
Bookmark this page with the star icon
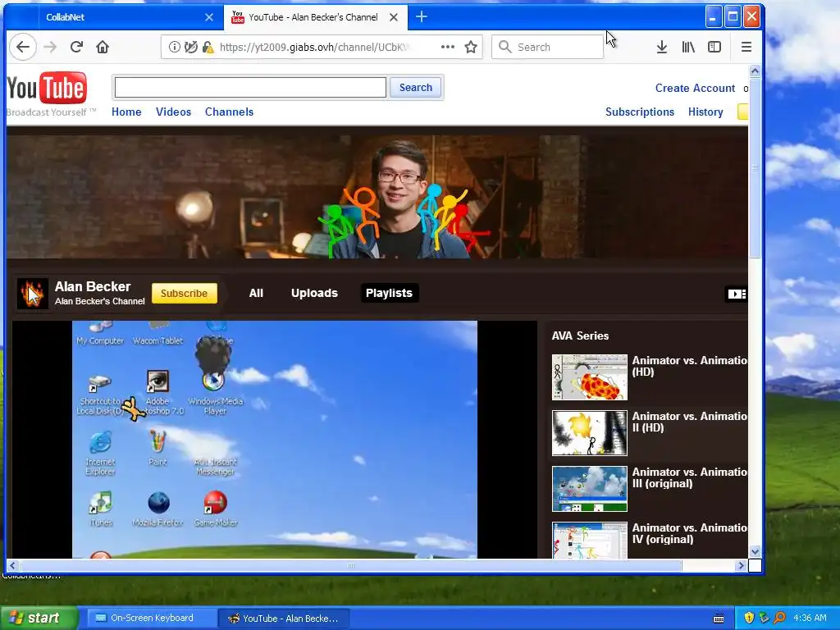471,47
